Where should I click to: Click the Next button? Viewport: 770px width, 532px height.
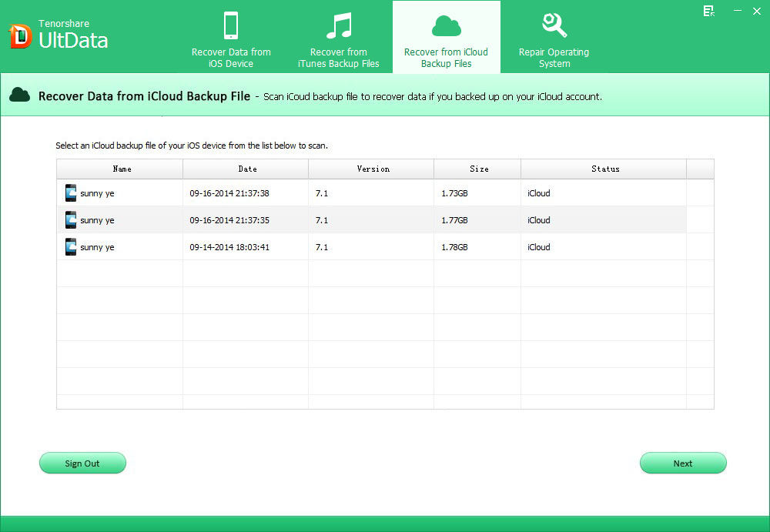point(683,463)
